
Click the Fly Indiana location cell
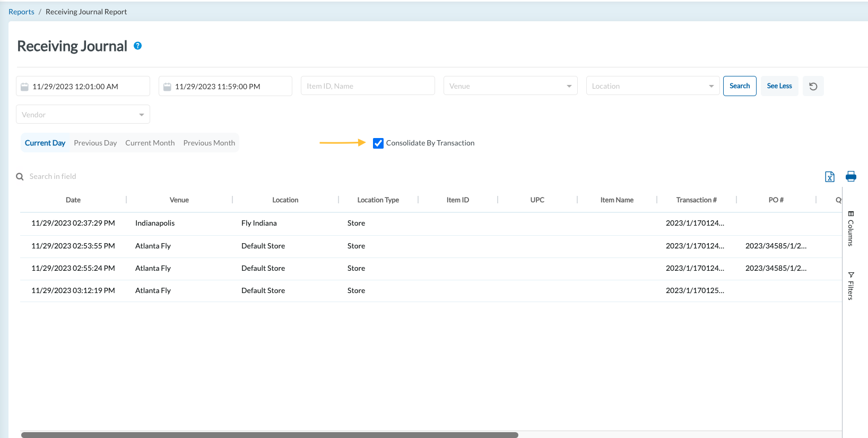click(x=259, y=224)
